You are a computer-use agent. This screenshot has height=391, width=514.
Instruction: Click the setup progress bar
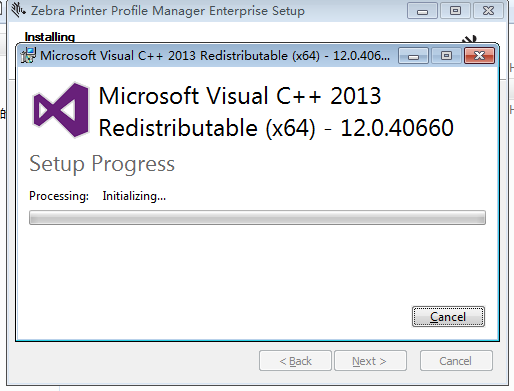(257, 217)
